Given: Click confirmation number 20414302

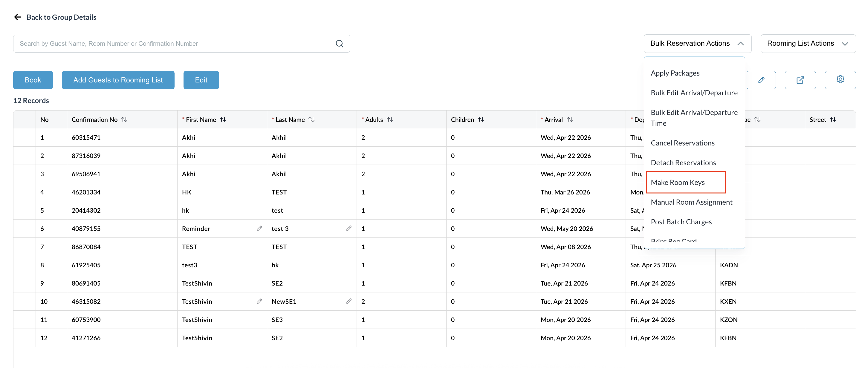Looking at the screenshot, I should pyautogui.click(x=86, y=210).
